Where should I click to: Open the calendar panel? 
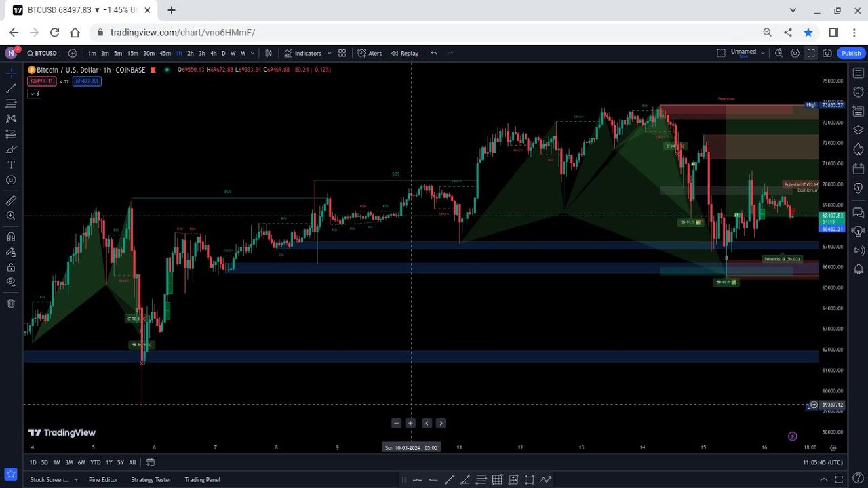point(858,169)
